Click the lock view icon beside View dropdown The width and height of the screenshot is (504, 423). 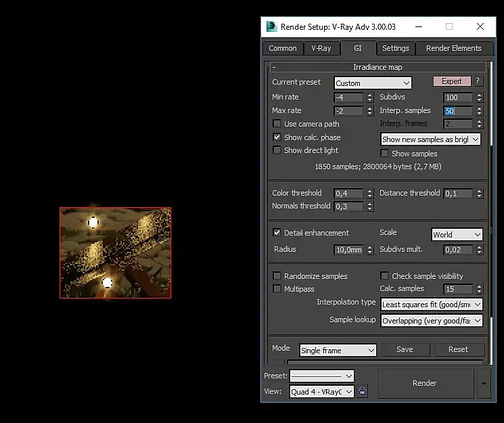click(x=363, y=391)
